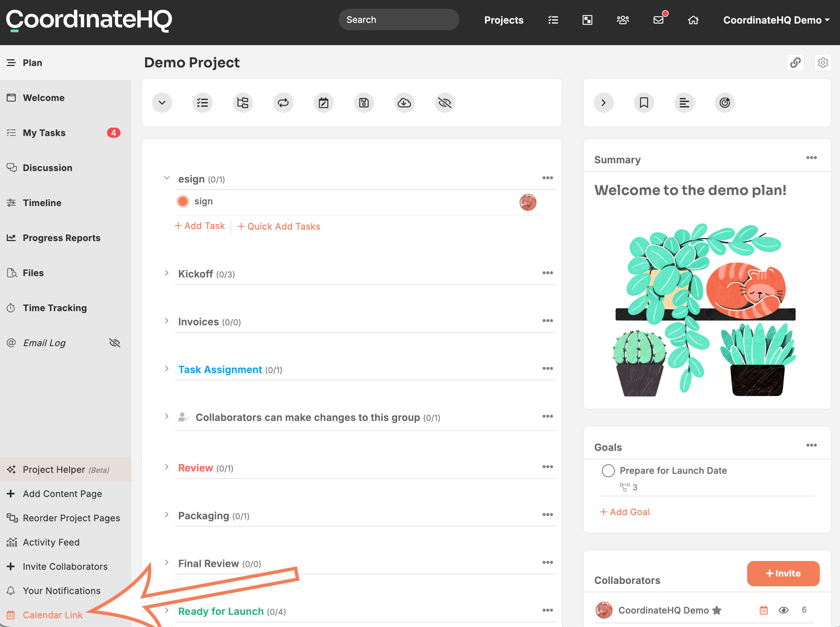Open Goals panel options menu
The width and height of the screenshot is (840, 627).
coord(811,445)
